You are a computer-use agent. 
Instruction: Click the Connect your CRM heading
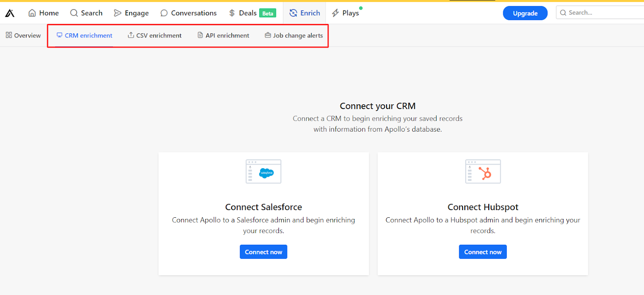[x=378, y=106]
